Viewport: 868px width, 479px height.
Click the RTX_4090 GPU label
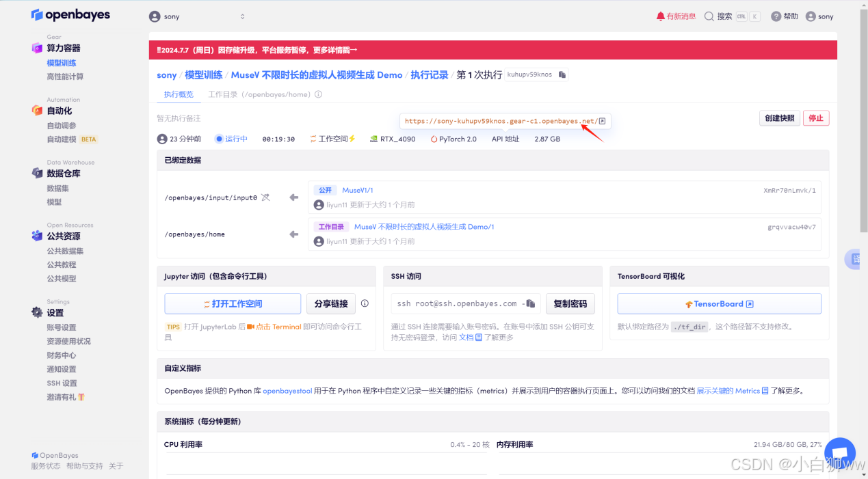tap(393, 139)
